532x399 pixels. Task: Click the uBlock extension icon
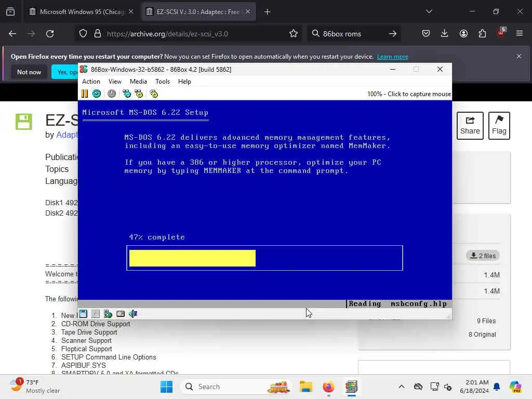click(x=501, y=33)
